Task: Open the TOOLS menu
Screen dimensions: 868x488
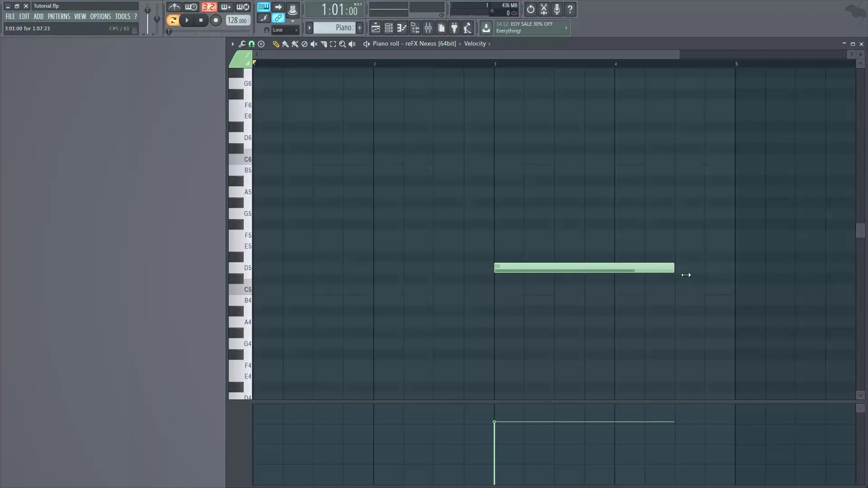Action: (123, 16)
